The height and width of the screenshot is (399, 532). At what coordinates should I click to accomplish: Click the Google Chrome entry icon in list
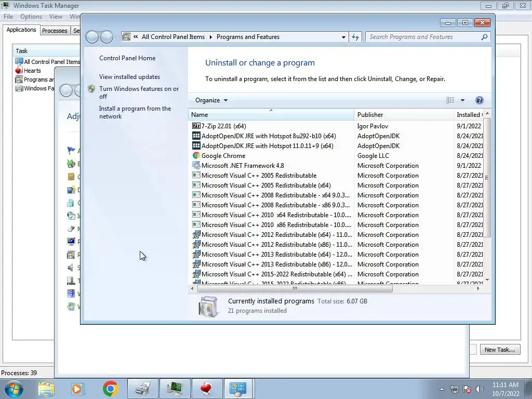point(196,155)
